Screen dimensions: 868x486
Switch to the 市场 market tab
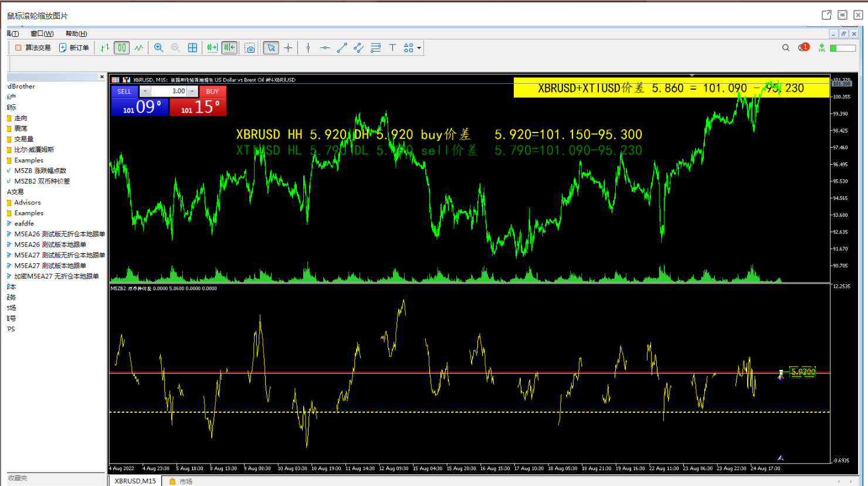pos(181,481)
